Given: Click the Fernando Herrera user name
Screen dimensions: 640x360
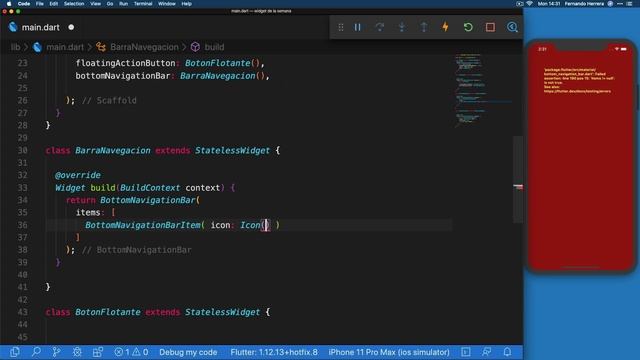Looking at the screenshot, I should (584, 4).
